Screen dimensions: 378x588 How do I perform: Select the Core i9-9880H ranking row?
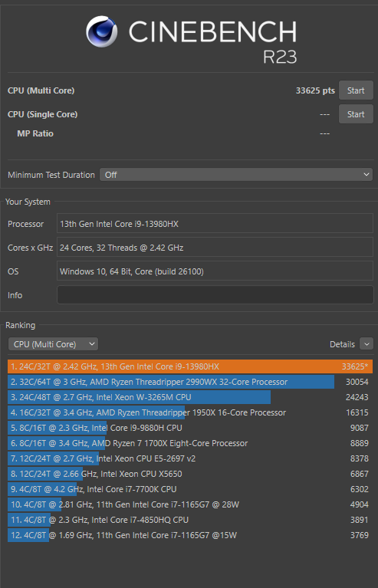coord(190,428)
